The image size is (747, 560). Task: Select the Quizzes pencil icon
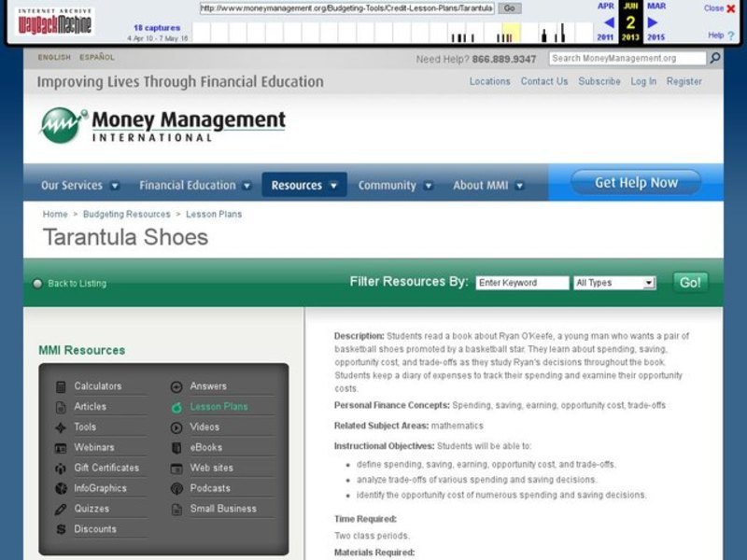coord(61,510)
